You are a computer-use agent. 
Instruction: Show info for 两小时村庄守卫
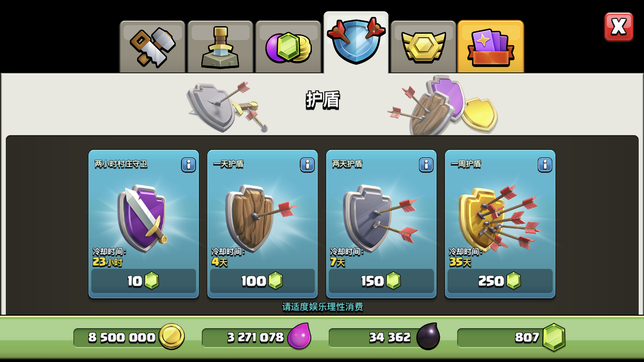[x=188, y=165]
